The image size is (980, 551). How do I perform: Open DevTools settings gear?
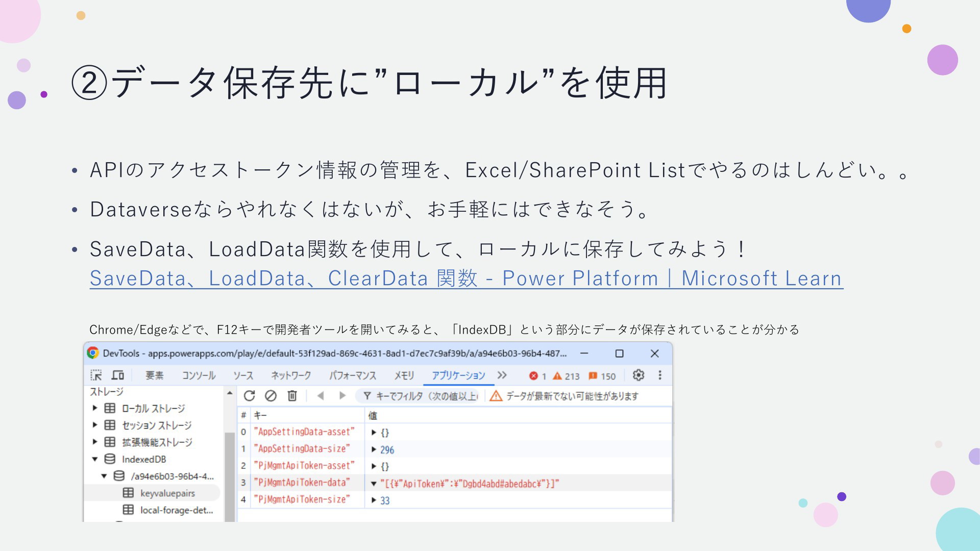click(639, 375)
